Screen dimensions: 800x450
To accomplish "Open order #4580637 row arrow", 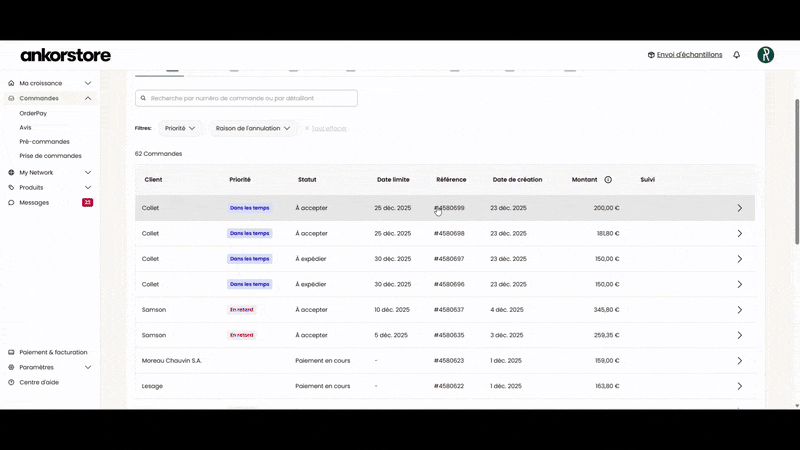I will 739,310.
